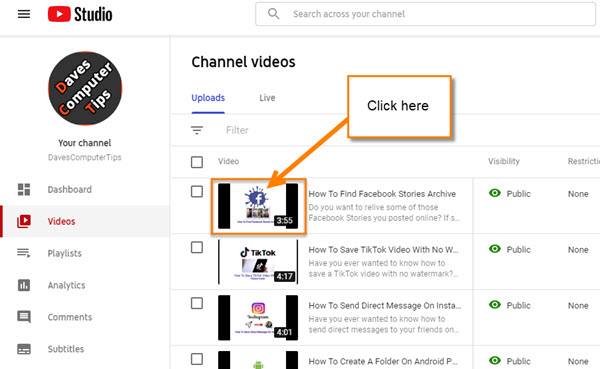
Task: Click 'None' restriction for Facebook Stories video
Action: [578, 194]
